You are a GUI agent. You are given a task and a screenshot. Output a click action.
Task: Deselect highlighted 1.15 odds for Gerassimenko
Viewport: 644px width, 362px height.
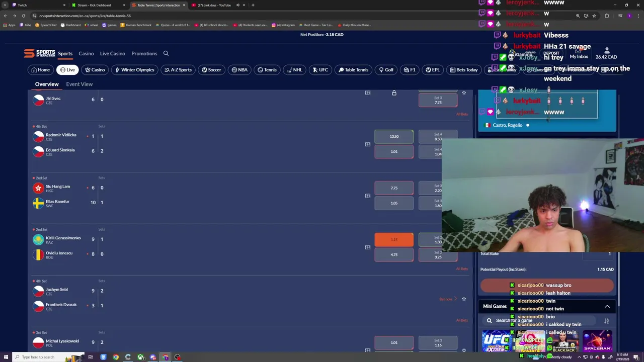394,240
